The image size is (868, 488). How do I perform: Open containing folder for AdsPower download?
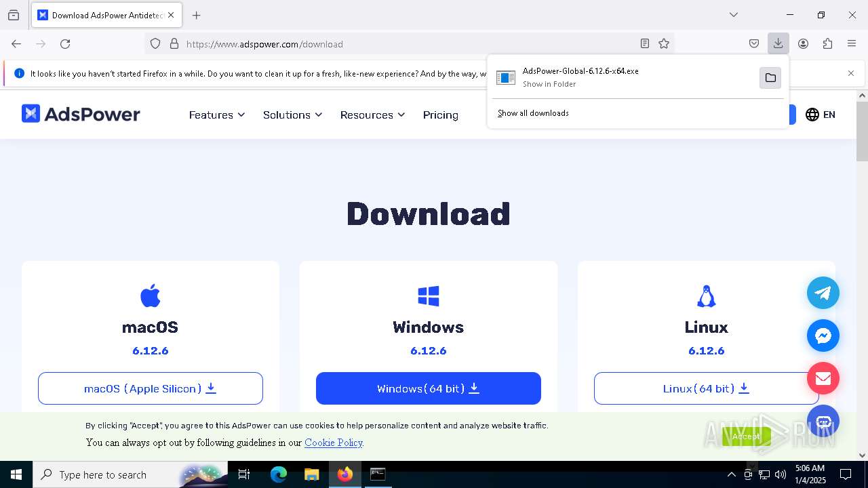(770, 78)
